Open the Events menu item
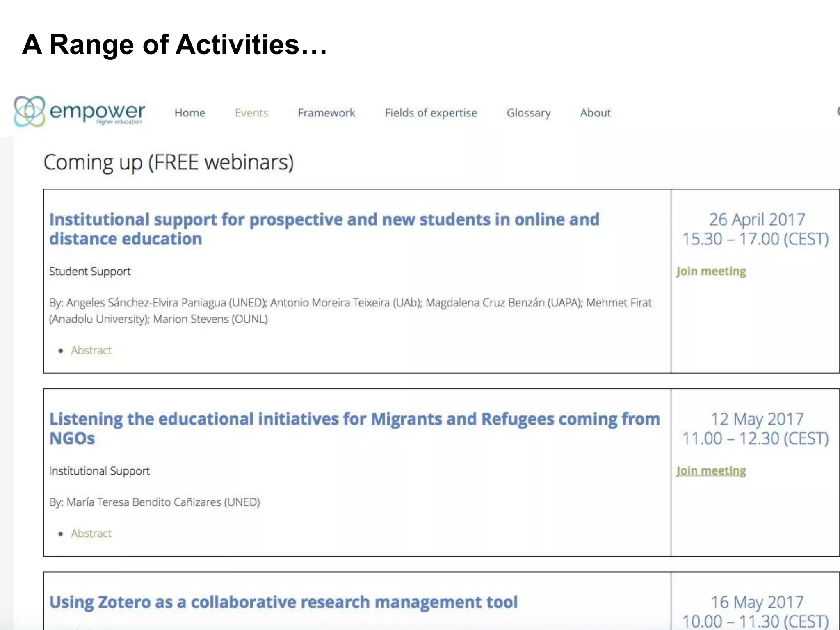 [x=251, y=113]
